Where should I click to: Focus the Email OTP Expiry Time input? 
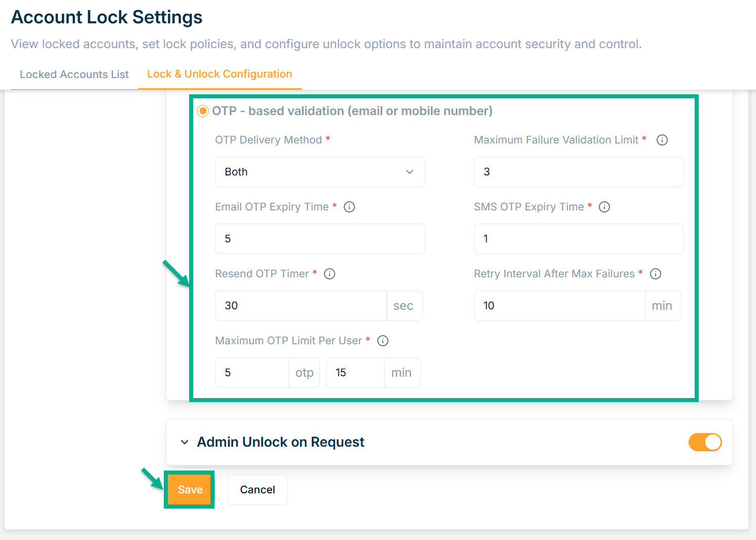click(319, 239)
